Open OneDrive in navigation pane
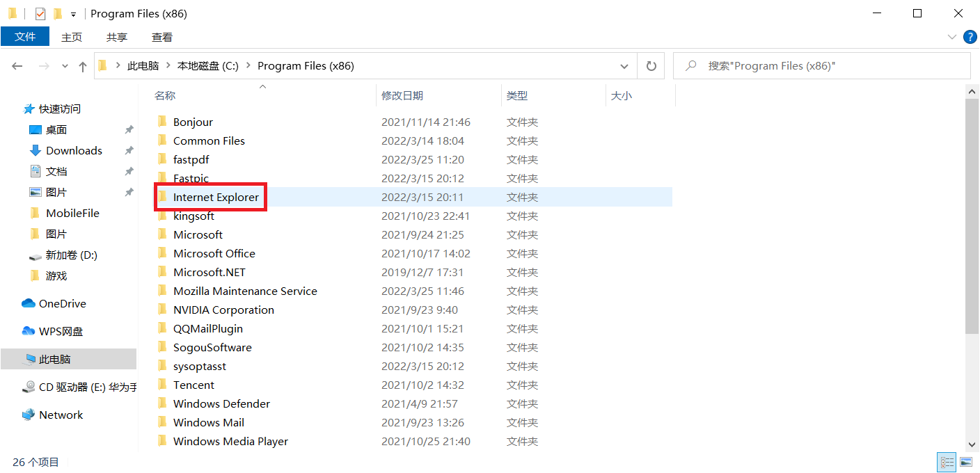 click(x=62, y=304)
